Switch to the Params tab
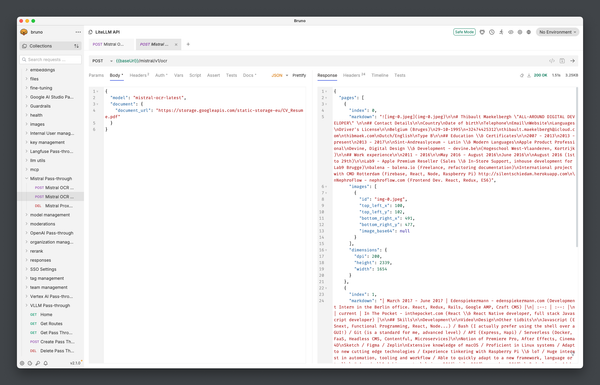The width and height of the screenshot is (600, 385). click(96, 75)
